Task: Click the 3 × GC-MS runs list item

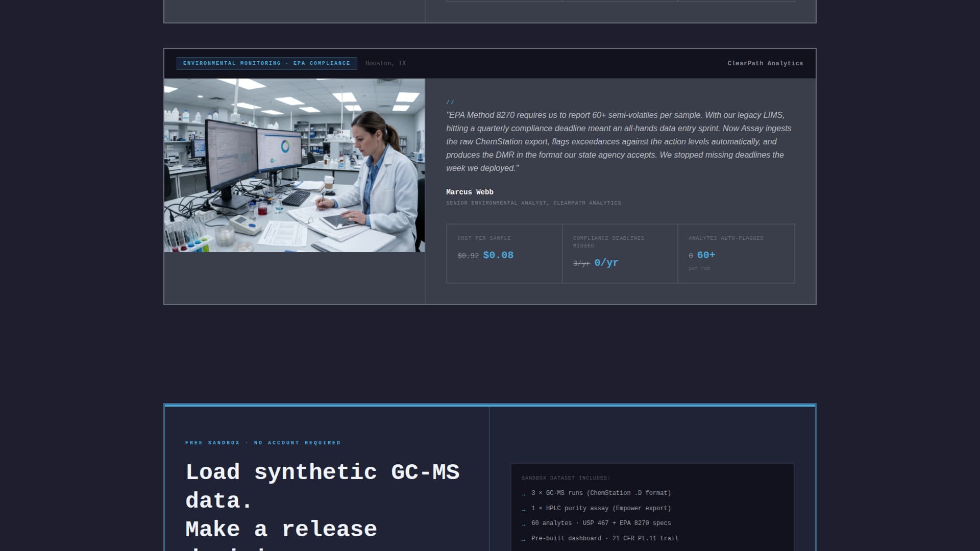Action: pos(601,493)
